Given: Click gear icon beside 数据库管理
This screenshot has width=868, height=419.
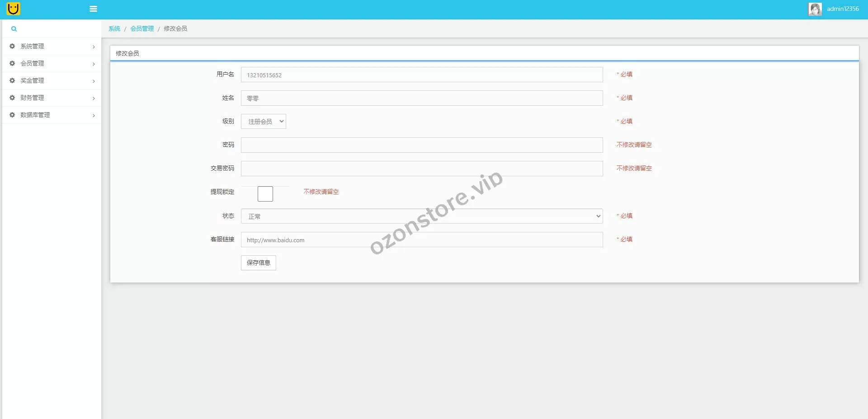Looking at the screenshot, I should [12, 115].
